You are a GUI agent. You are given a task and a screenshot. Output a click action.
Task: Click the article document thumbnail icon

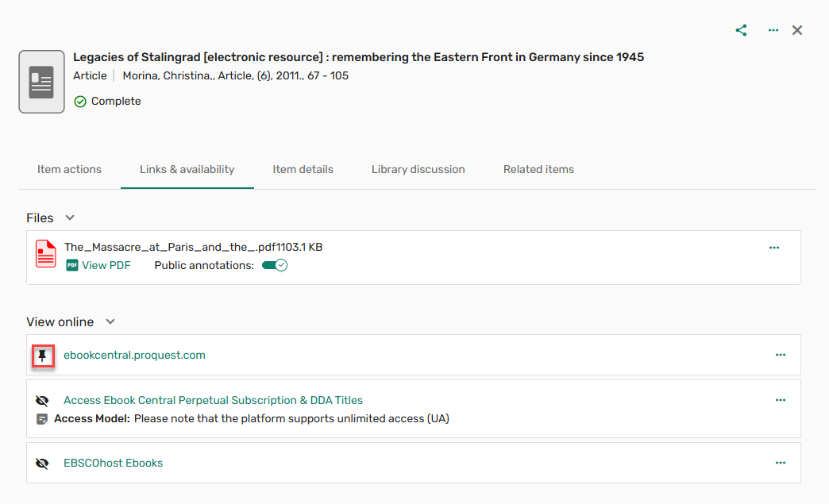(x=41, y=82)
